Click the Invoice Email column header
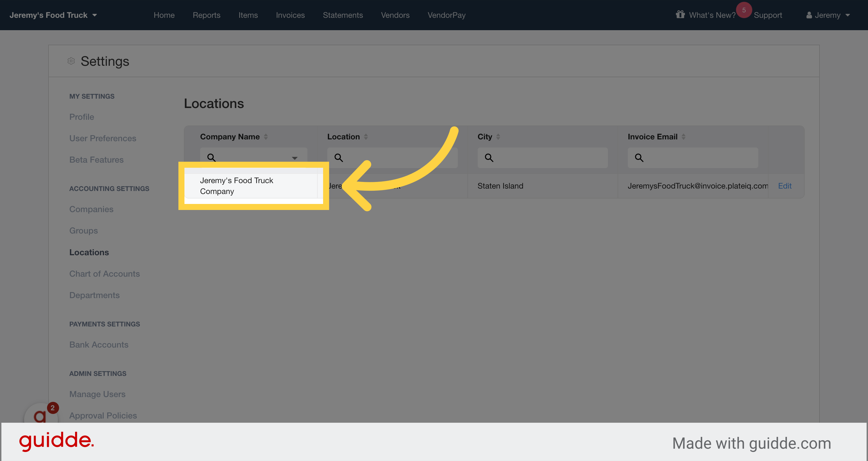The width and height of the screenshot is (868, 461). (652, 137)
